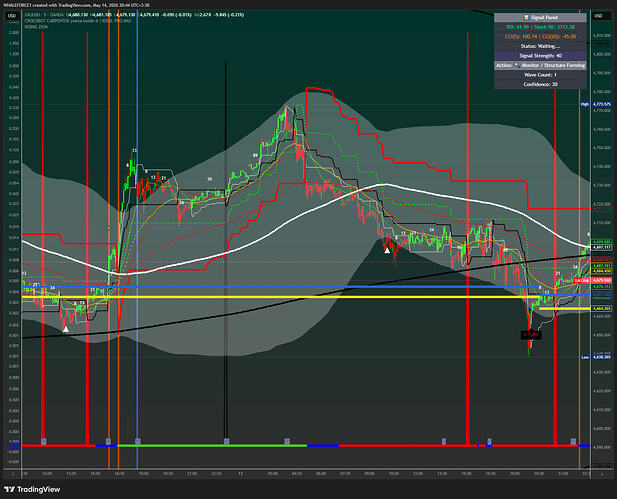Click the event marker at orange line near 16:00
This screenshot has width=617, height=499.
pos(108,442)
